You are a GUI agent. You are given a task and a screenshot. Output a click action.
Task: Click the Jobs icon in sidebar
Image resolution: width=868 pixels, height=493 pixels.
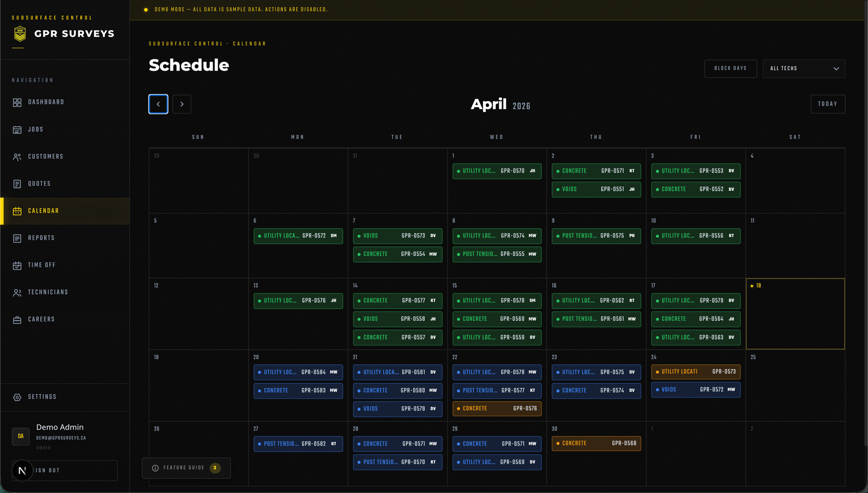coord(17,130)
